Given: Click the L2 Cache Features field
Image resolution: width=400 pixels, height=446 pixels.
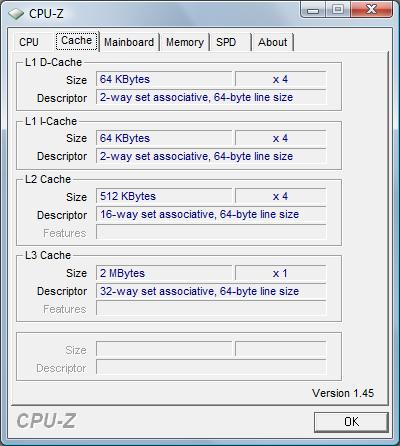Looking at the screenshot, I should click(x=211, y=232).
